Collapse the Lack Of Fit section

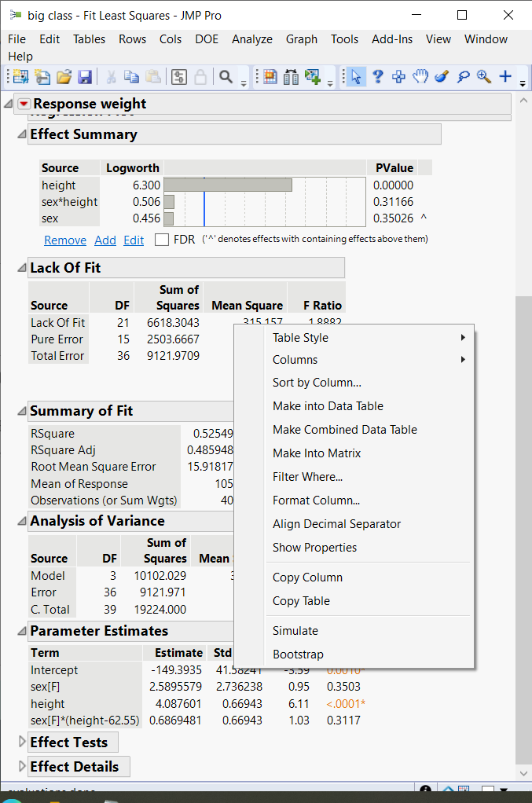click(x=22, y=268)
